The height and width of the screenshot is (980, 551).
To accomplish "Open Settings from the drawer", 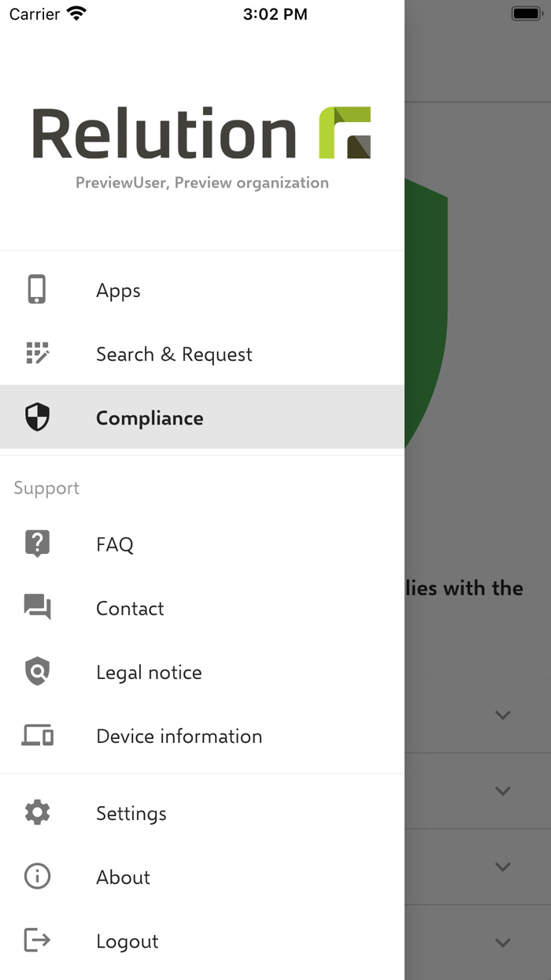I will tap(202, 812).
